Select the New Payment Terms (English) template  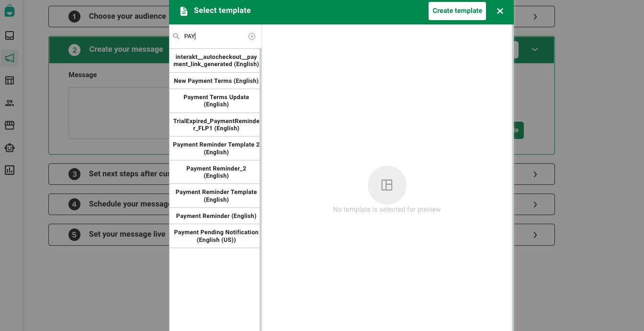tap(215, 80)
